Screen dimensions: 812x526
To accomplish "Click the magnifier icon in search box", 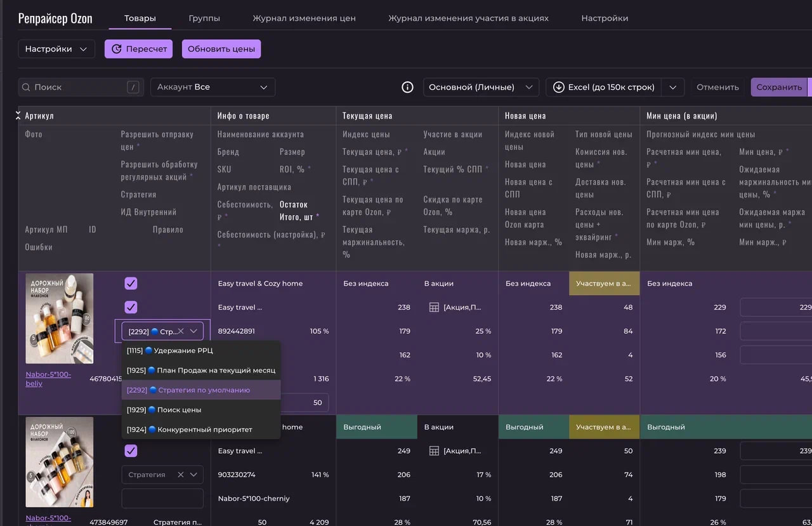I will [26, 87].
